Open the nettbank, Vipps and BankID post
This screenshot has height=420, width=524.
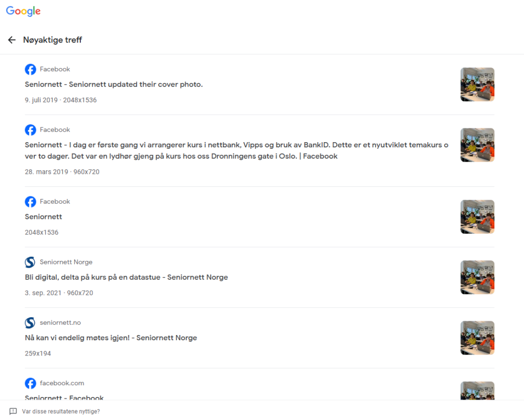click(235, 150)
